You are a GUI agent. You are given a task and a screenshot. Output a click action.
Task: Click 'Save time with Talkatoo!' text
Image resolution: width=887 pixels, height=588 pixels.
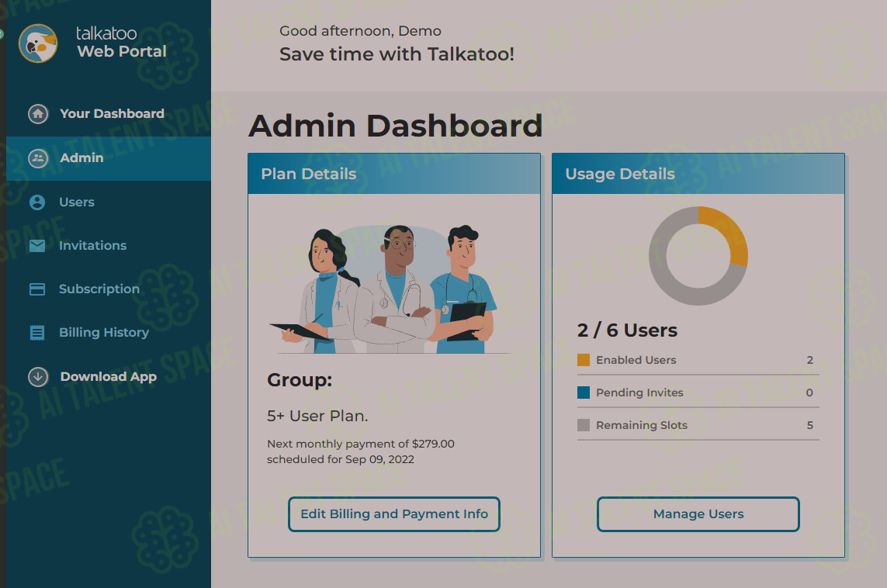[397, 54]
